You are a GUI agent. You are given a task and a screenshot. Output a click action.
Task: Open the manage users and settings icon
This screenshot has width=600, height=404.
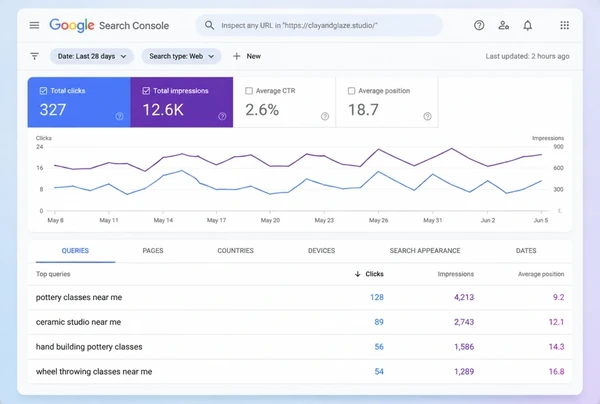pos(504,25)
